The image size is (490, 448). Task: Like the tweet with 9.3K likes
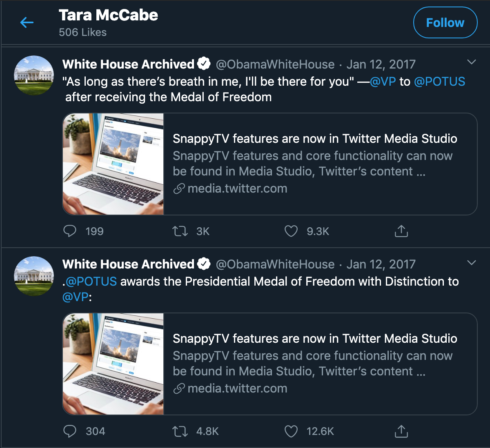click(291, 231)
